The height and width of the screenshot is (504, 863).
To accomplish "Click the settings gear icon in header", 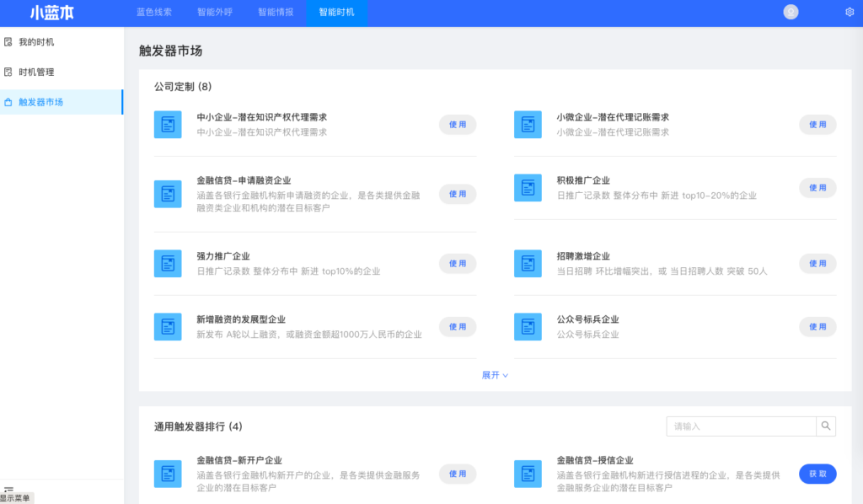I will (850, 12).
